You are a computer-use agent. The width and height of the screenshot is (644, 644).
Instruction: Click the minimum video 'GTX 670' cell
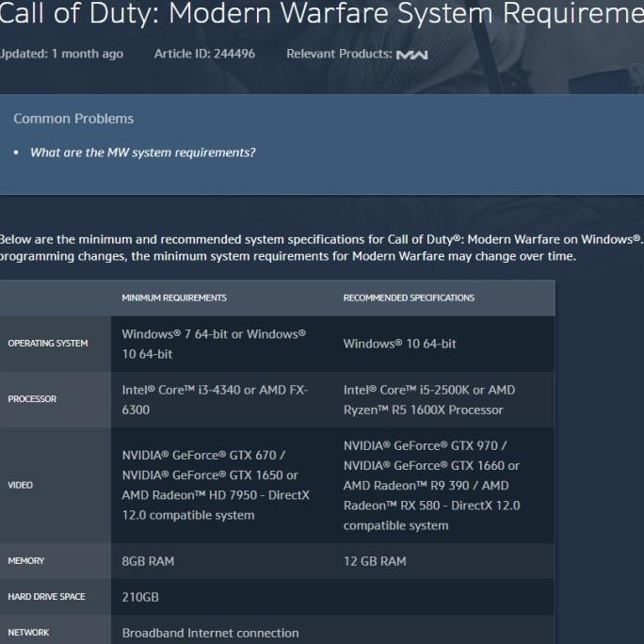[x=222, y=485]
